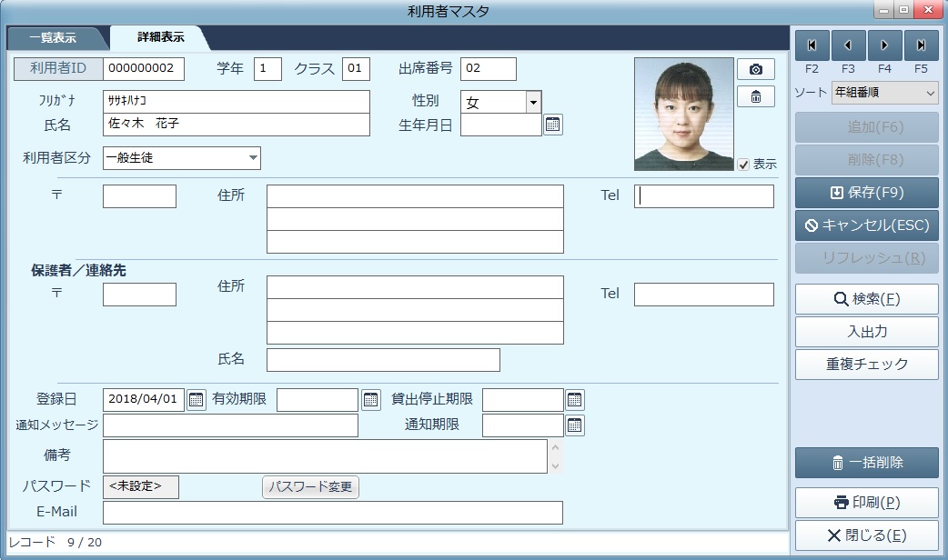
Task: Click the 利用者ID value 000000002
Action: pos(144,69)
